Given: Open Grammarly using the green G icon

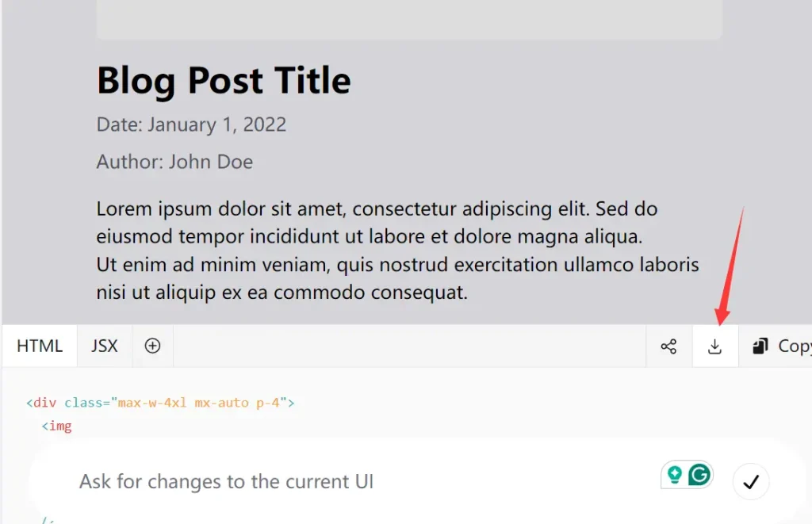Looking at the screenshot, I should (x=701, y=475).
